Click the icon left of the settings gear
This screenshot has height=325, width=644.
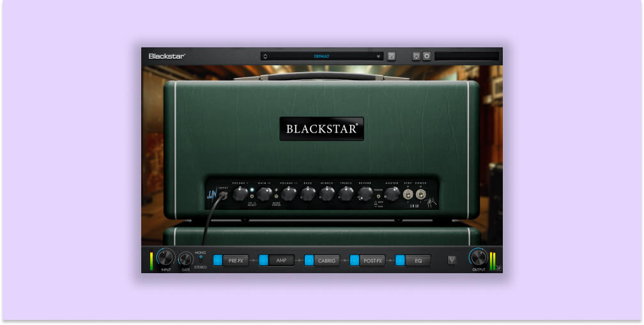(x=416, y=56)
